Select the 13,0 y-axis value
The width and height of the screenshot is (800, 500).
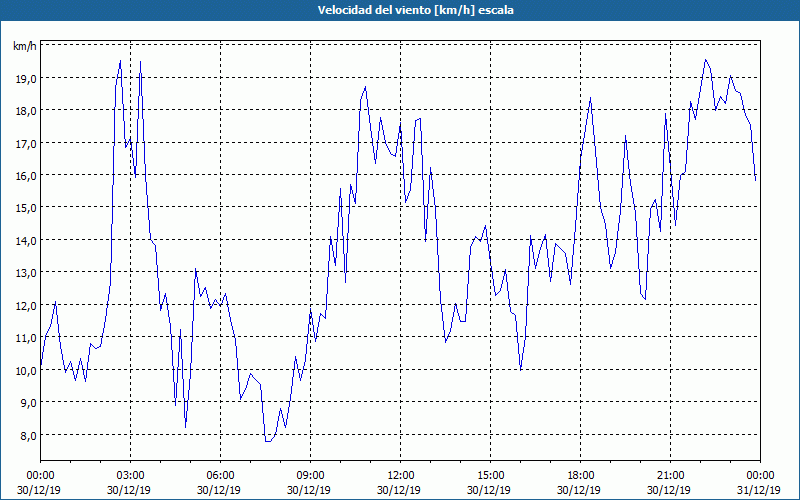(x=26, y=273)
